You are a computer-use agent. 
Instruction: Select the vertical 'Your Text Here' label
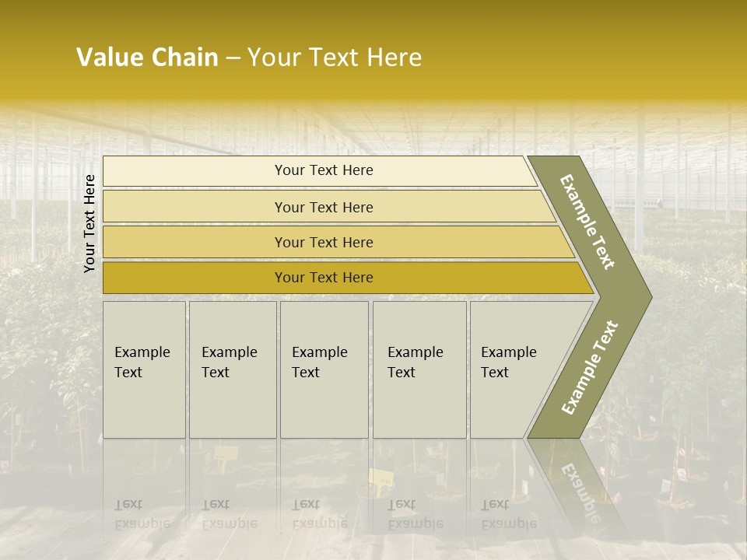click(x=89, y=224)
